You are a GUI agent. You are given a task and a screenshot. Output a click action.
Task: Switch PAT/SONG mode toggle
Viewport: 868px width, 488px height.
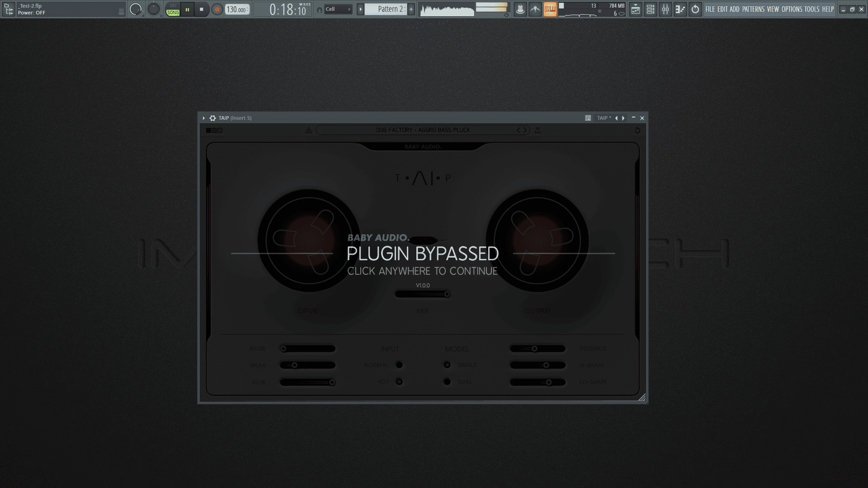tap(173, 9)
